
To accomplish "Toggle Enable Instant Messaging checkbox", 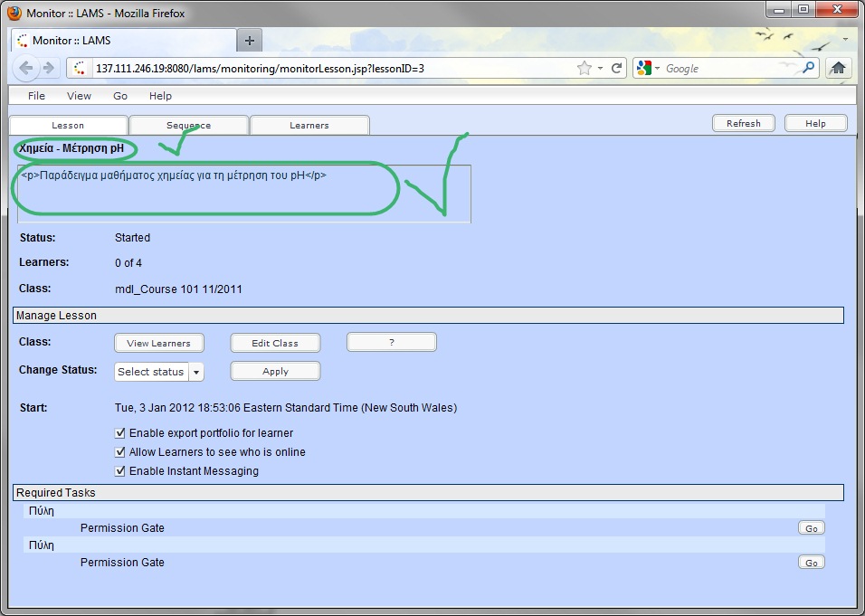I will coord(120,471).
